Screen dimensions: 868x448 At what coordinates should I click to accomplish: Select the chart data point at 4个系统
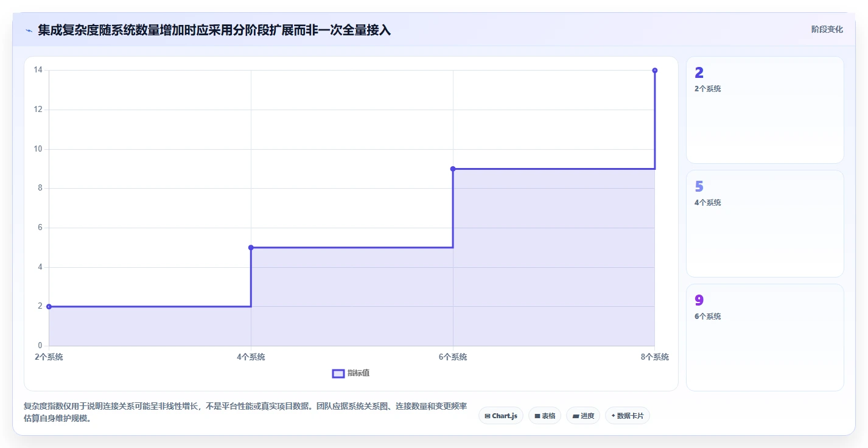coord(251,248)
